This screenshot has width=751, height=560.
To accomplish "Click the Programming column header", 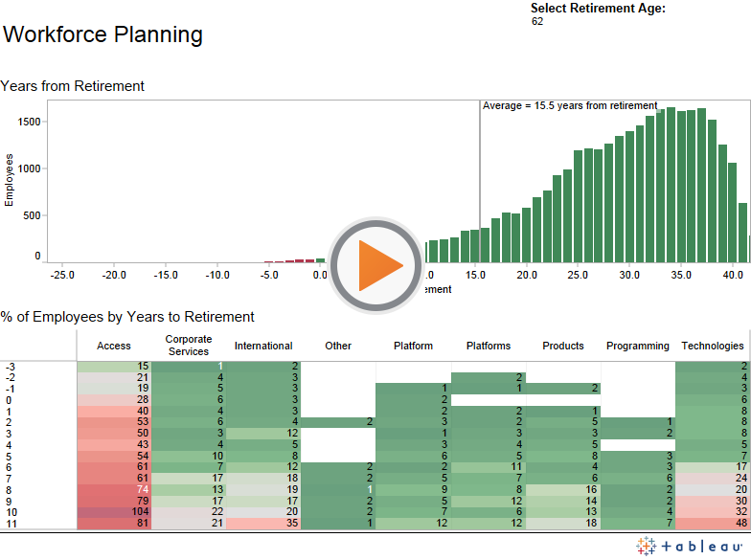I will pyautogui.click(x=637, y=346).
